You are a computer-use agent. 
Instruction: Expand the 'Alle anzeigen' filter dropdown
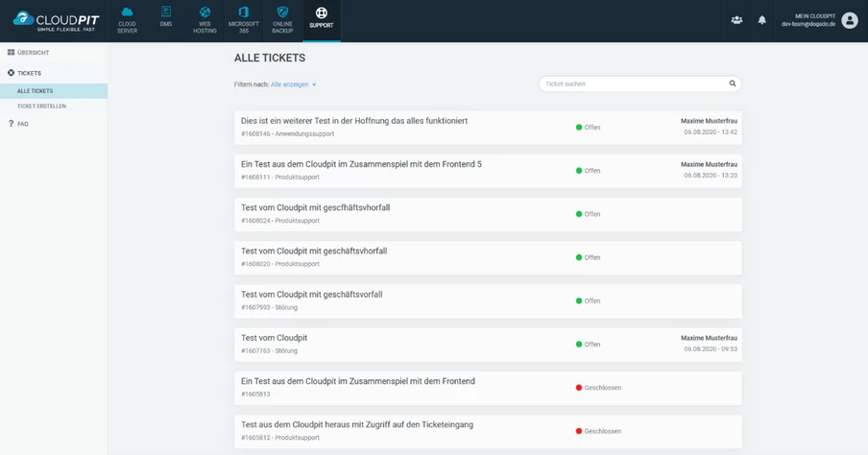[293, 84]
